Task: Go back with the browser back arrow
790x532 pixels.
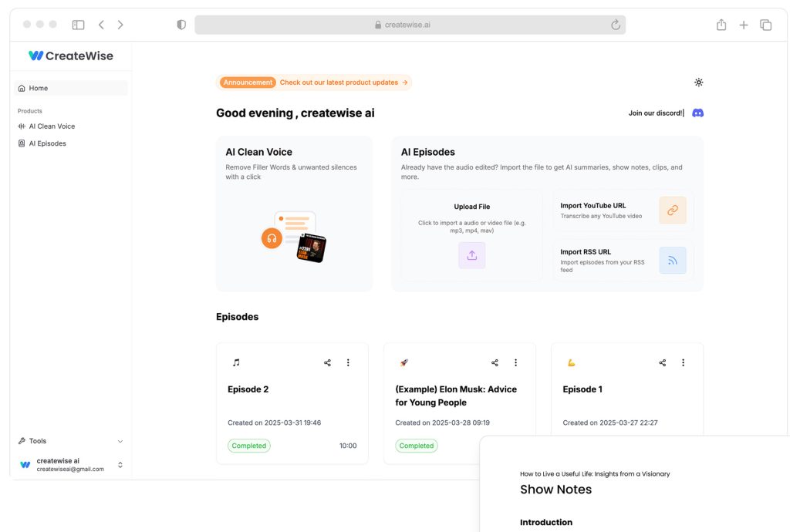Action: [x=101, y=25]
